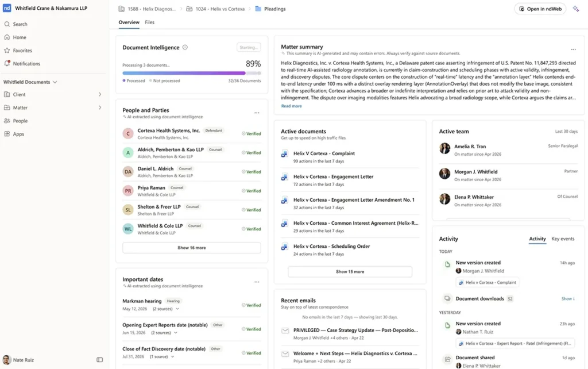Click Document Intelligence info icon

185,47
